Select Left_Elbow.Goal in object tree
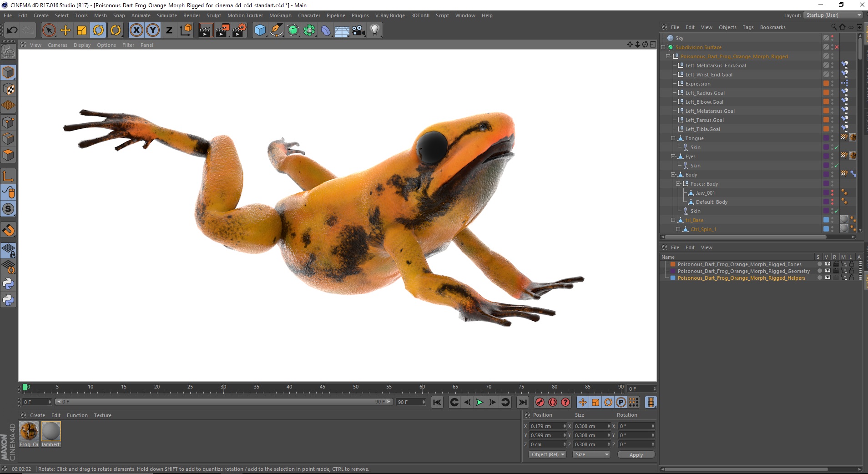The image size is (868, 474). click(704, 102)
